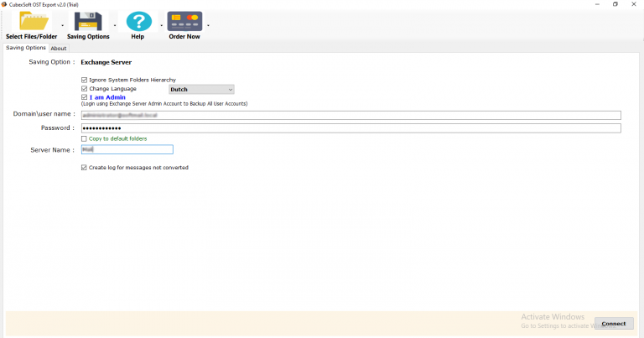Disable Create log for messages not converted

pyautogui.click(x=84, y=168)
